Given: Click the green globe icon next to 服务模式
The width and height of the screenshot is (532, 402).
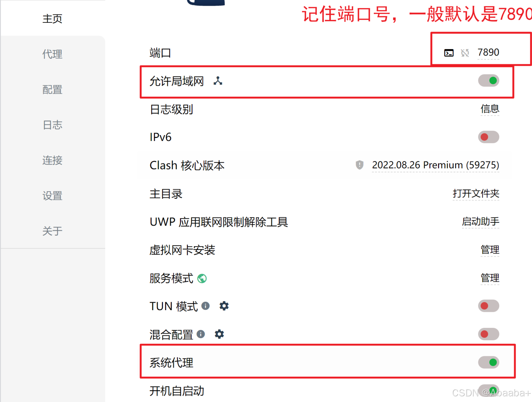Looking at the screenshot, I should (x=202, y=278).
